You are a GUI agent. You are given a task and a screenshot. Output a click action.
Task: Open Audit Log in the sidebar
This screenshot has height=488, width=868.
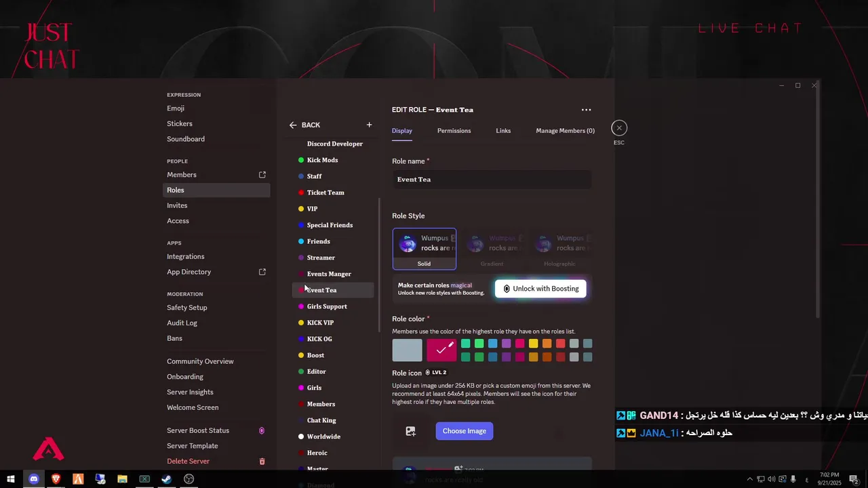(216, 323)
